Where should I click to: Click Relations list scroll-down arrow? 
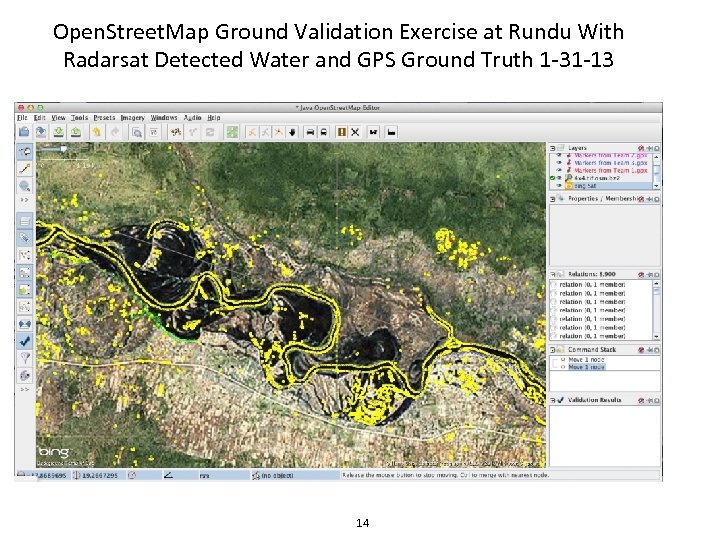(657, 337)
